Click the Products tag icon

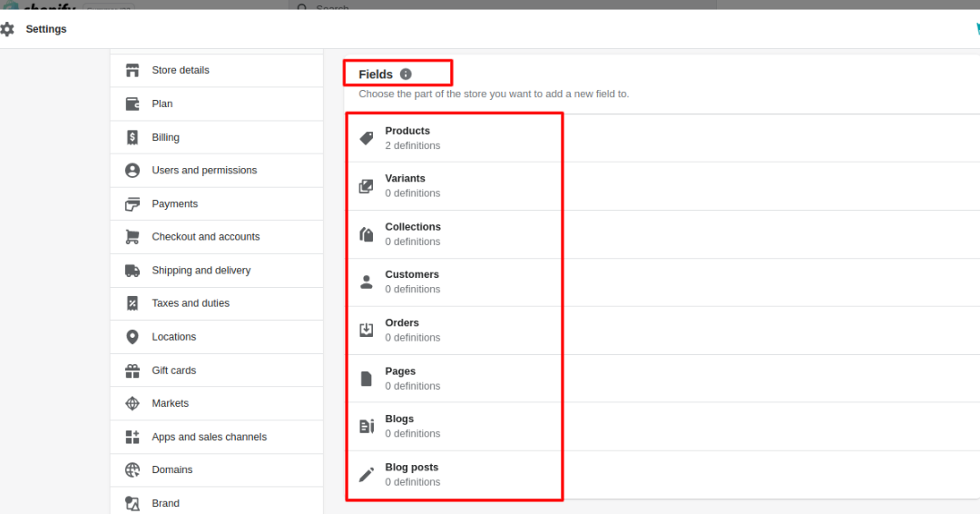click(367, 138)
